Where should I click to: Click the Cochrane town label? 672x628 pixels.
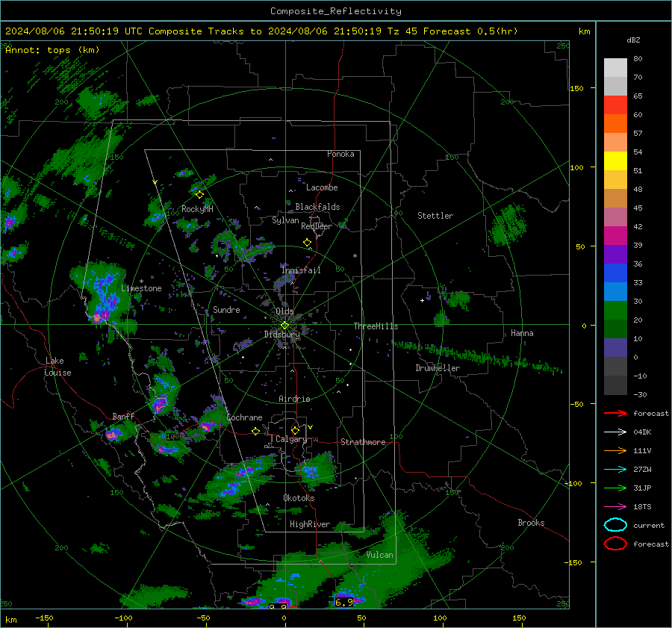tap(244, 417)
